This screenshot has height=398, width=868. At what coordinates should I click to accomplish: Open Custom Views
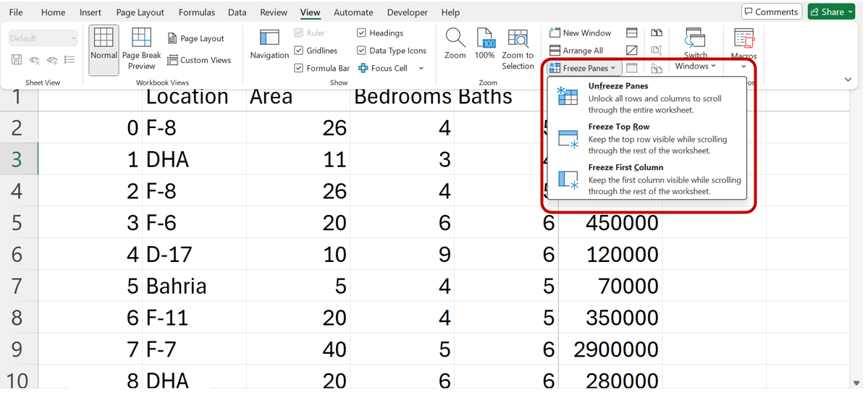(x=199, y=60)
